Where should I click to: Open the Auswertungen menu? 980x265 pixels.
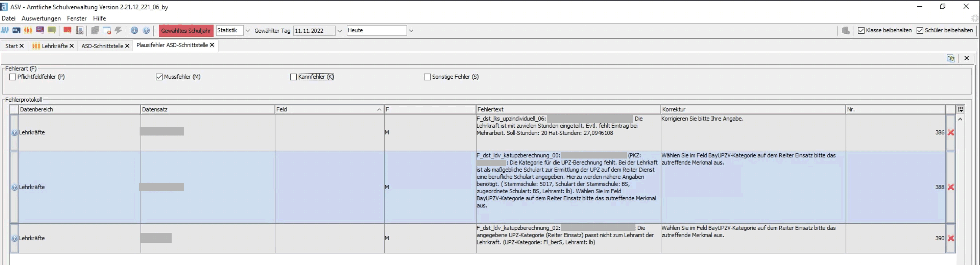pos(41,18)
